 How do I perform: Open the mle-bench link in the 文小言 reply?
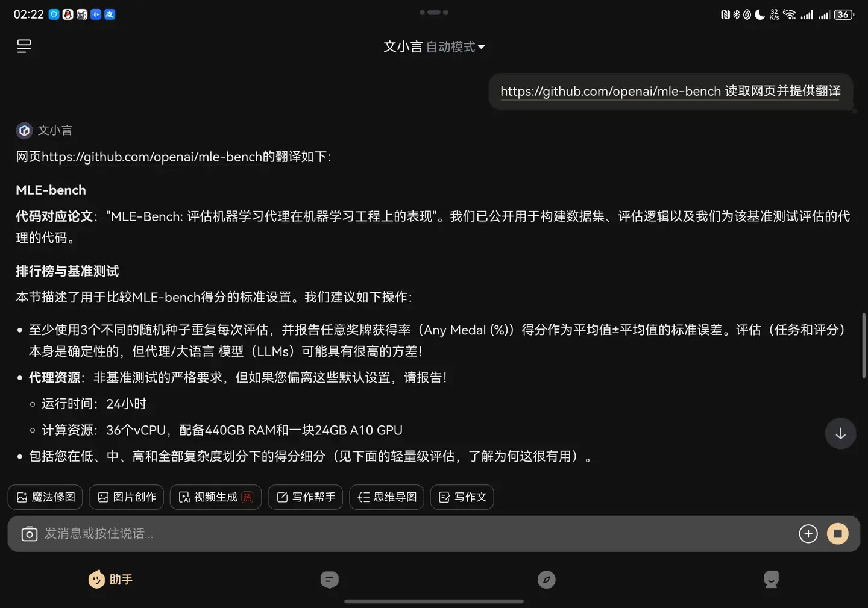pos(152,157)
